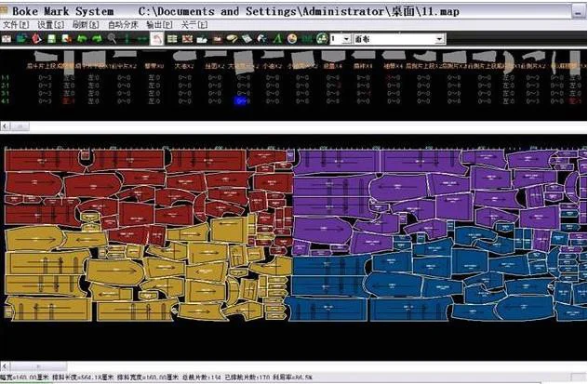The width and height of the screenshot is (588, 384).
Task: Expand the number "1" dropdown in toolbar
Action: point(347,39)
